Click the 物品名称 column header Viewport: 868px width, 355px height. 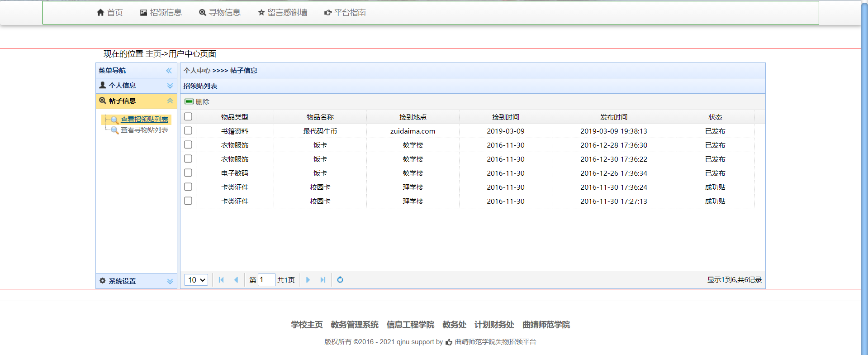pos(320,117)
